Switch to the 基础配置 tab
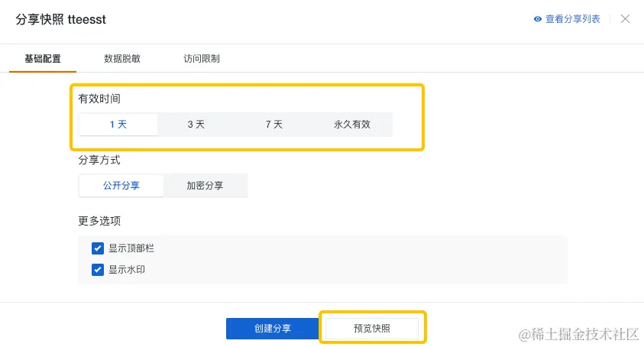Image resolution: width=644 pixels, height=347 pixels. (x=43, y=58)
